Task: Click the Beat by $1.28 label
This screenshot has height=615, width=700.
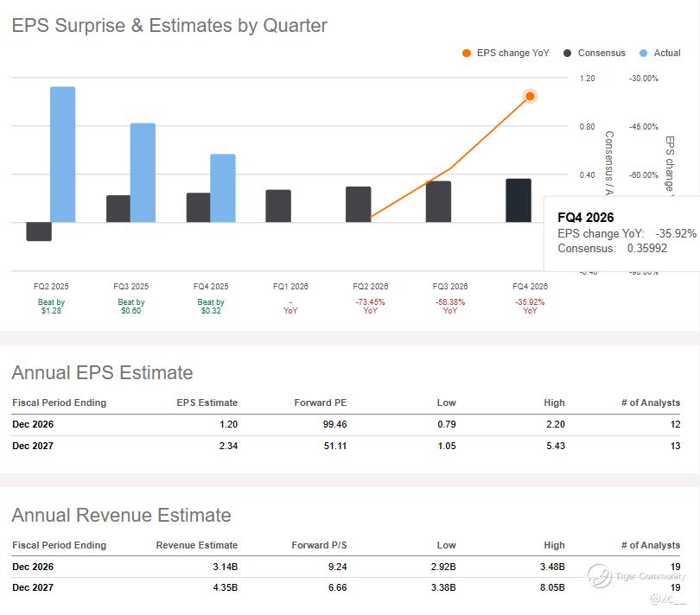Action: point(51,306)
